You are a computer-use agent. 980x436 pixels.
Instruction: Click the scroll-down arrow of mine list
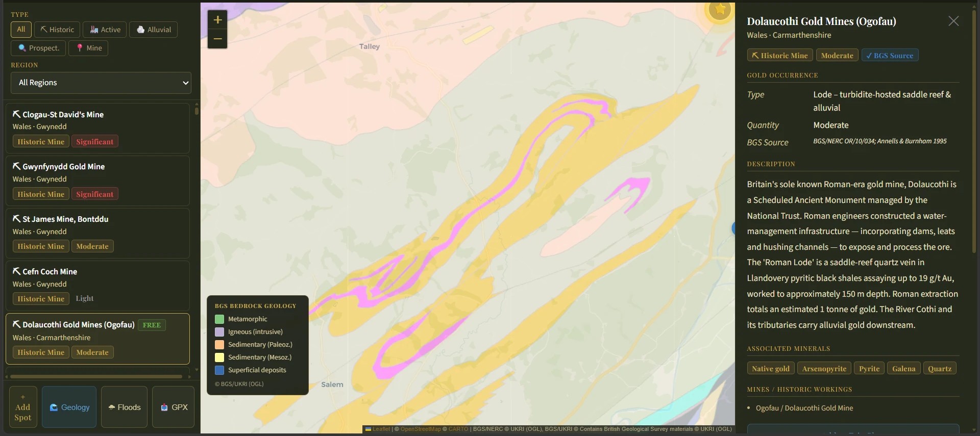pos(197,370)
